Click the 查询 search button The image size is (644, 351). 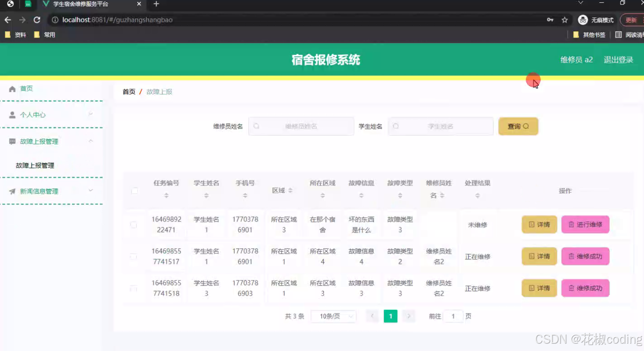point(518,126)
